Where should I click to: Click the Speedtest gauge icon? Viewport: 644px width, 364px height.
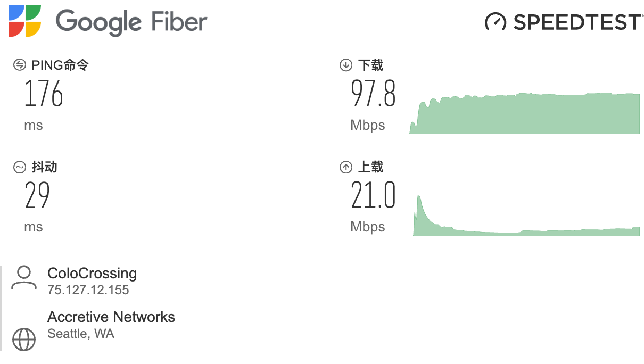[495, 22]
